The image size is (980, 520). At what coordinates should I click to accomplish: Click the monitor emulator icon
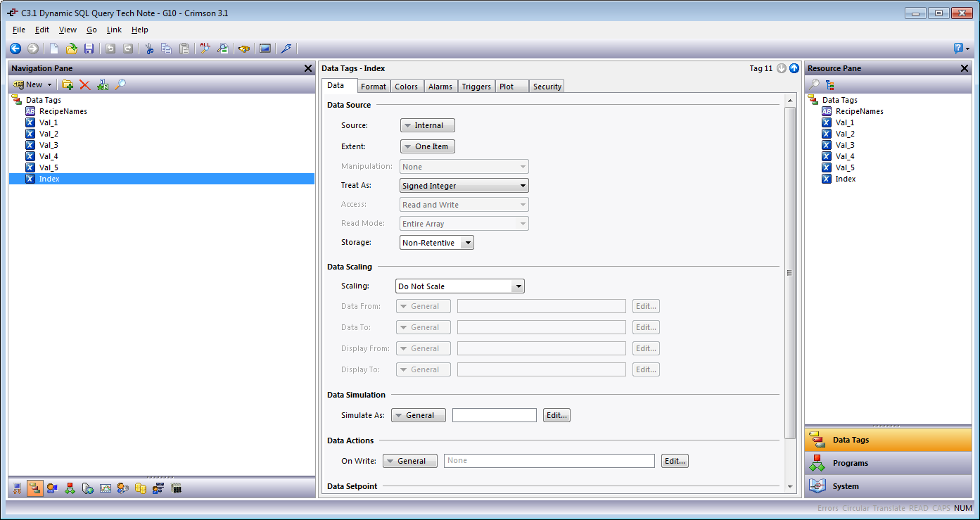tap(265, 49)
